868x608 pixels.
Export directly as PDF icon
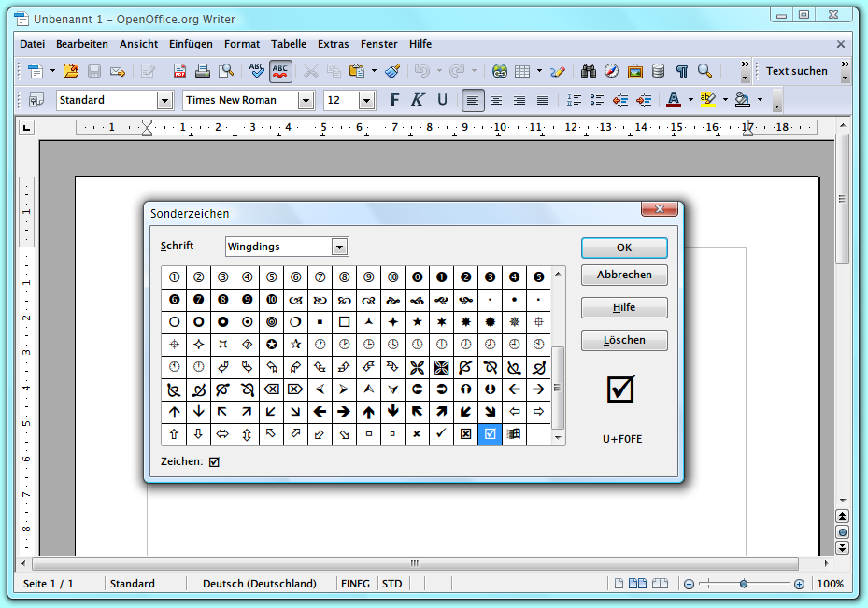pos(179,71)
